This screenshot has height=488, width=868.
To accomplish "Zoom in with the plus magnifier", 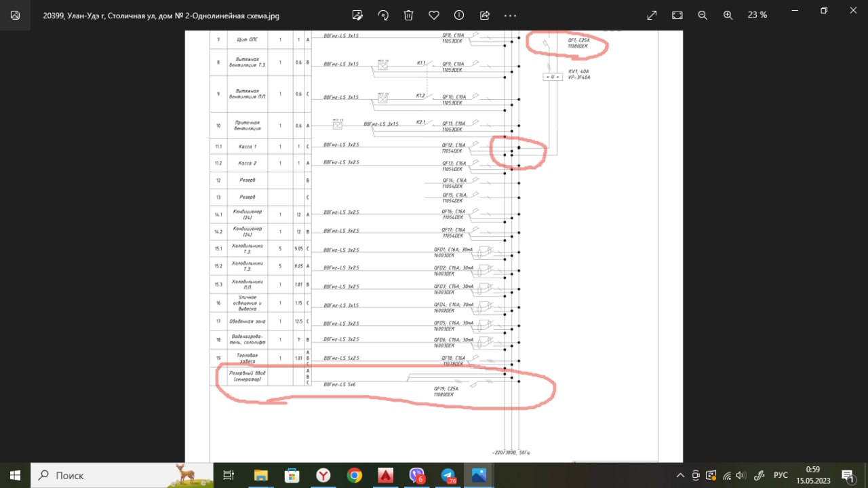I will [728, 15].
